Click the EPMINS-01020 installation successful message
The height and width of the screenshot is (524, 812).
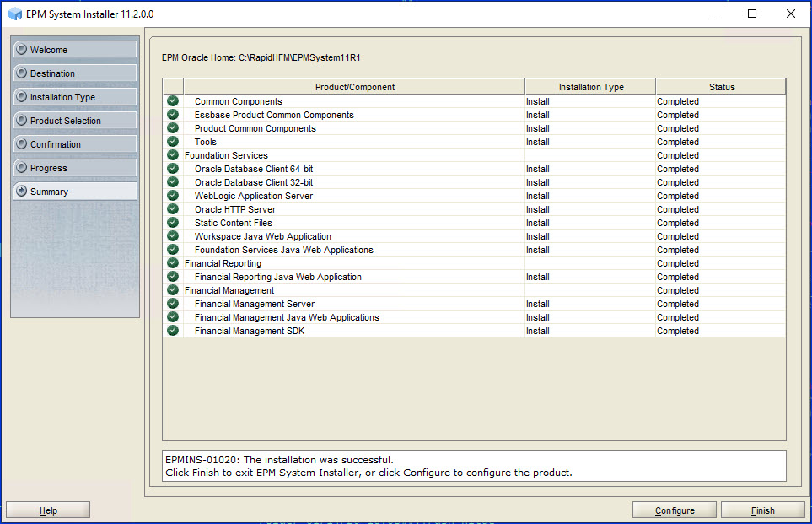coord(279,460)
